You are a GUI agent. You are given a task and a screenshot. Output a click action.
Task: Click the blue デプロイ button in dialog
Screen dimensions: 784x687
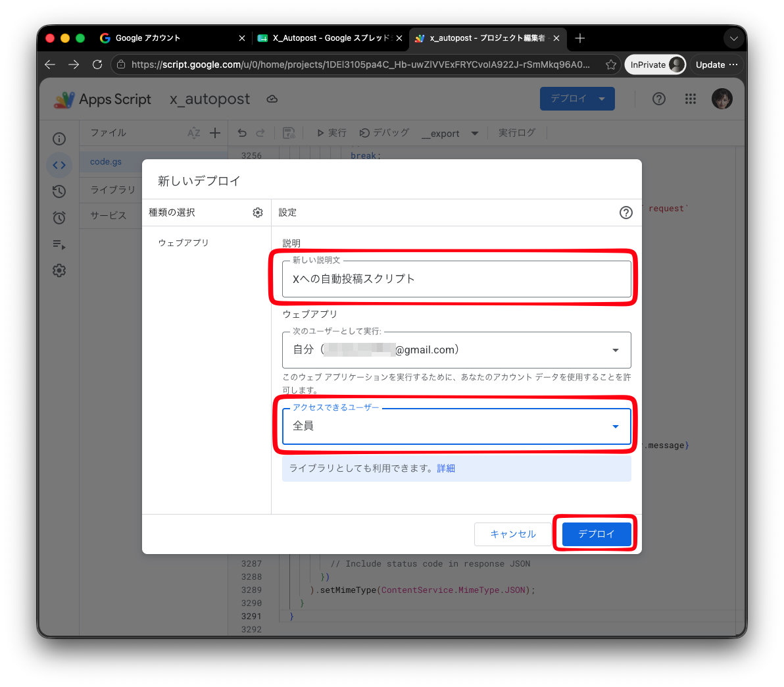click(x=596, y=534)
